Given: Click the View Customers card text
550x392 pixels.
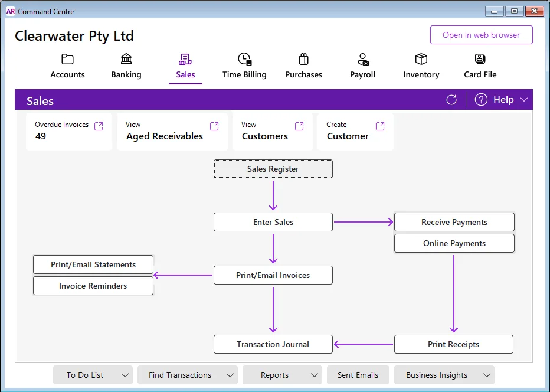Looking at the screenshot, I should (265, 136).
